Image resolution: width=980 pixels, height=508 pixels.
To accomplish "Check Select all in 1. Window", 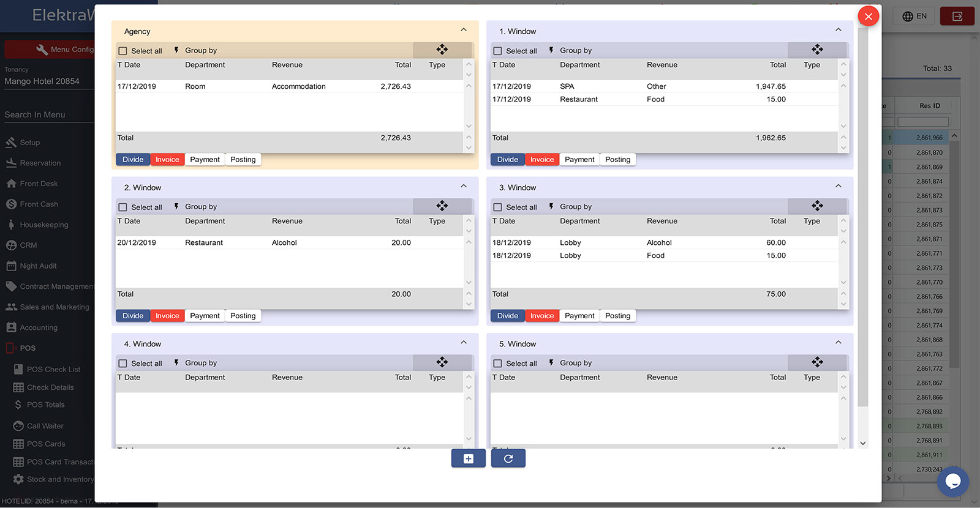I will click(x=497, y=51).
